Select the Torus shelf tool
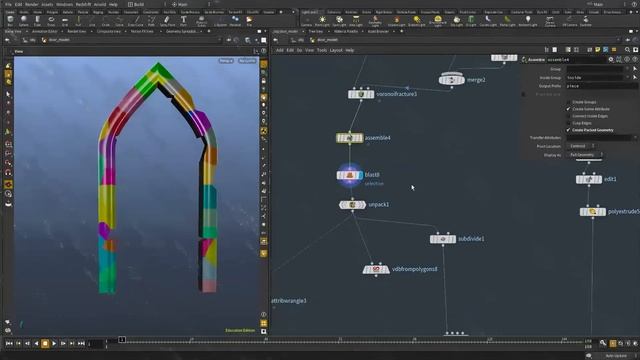 tap(51, 21)
